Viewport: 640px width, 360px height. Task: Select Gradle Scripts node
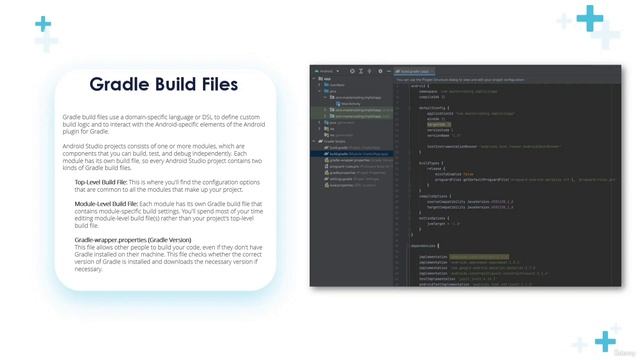click(x=332, y=141)
